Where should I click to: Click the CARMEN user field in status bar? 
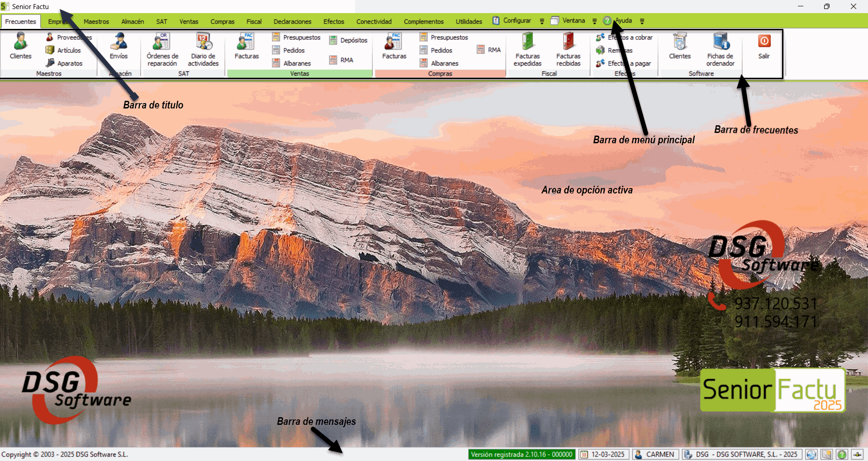click(655, 454)
